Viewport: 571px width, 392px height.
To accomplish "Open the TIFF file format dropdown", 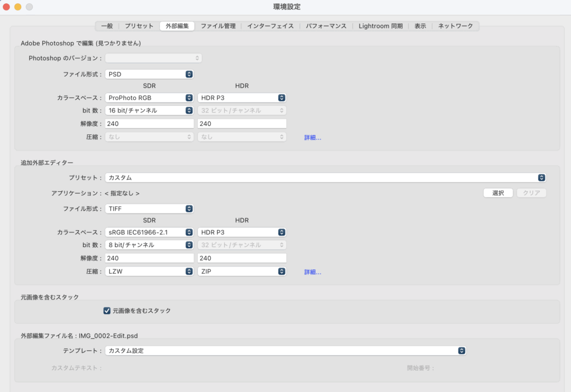I will coord(149,208).
